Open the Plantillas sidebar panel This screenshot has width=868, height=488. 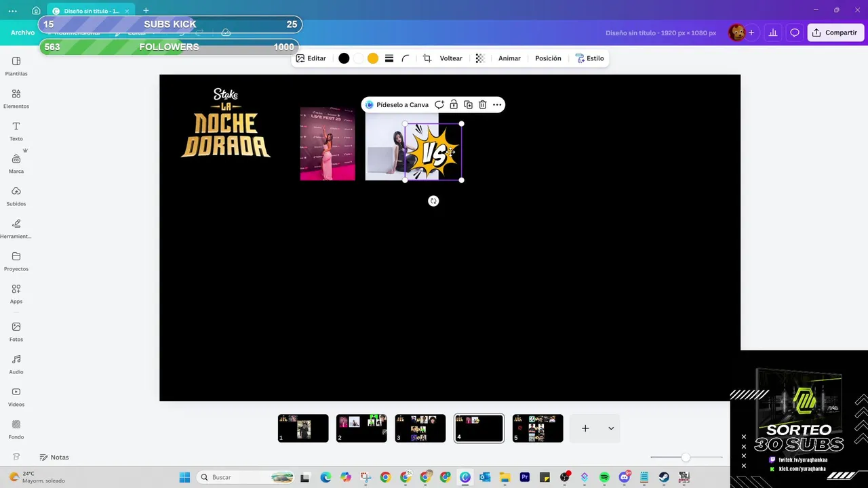click(16, 66)
